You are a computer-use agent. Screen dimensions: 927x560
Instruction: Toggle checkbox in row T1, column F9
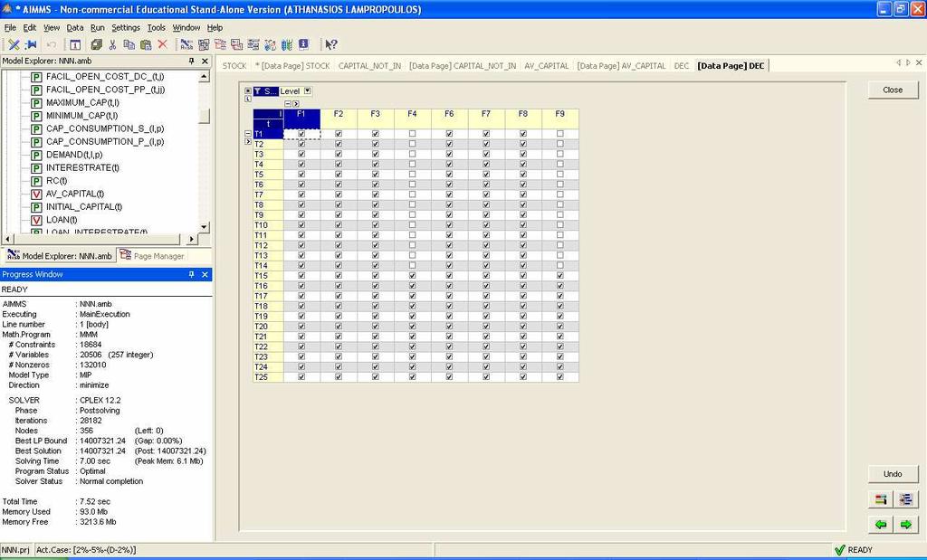559,134
